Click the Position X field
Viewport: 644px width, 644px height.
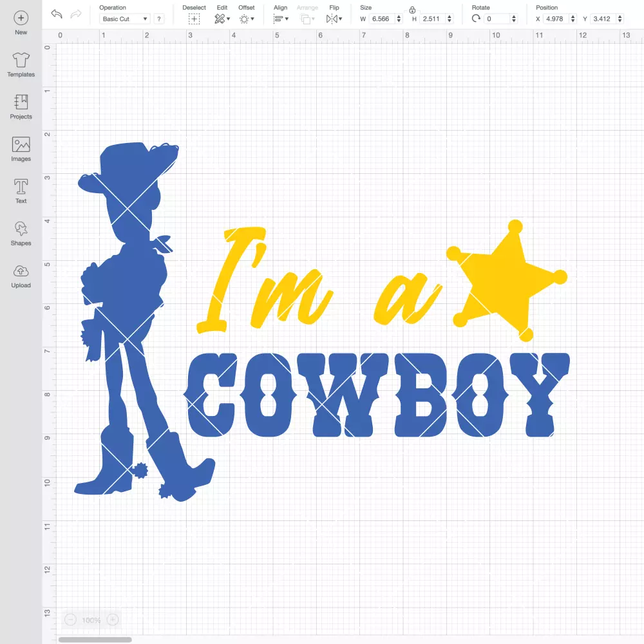point(556,19)
